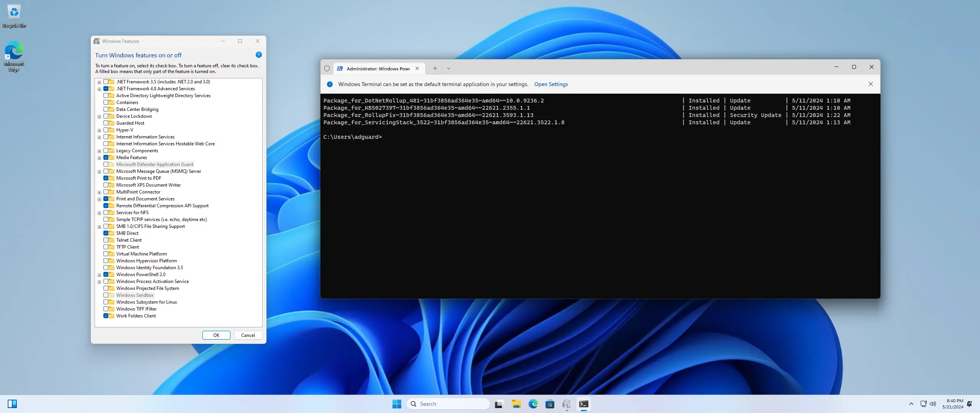The width and height of the screenshot is (980, 413).
Task: Click the taskbar Search box
Action: tap(448, 404)
